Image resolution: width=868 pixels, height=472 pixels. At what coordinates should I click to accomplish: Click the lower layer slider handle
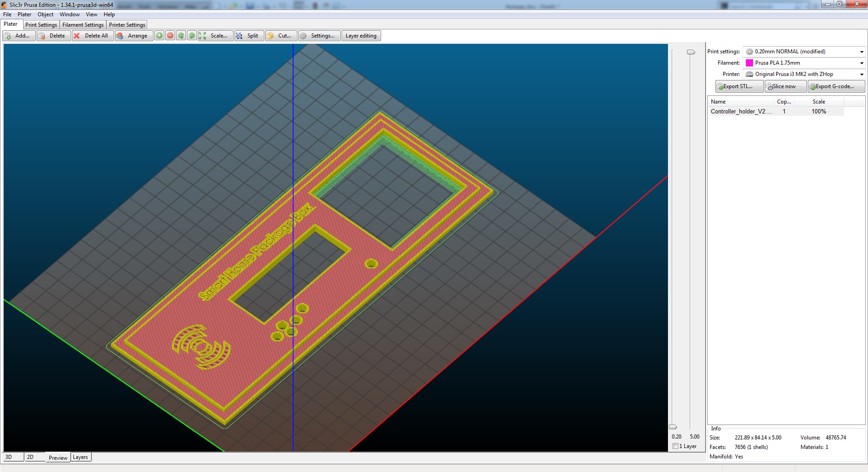pyautogui.click(x=673, y=427)
